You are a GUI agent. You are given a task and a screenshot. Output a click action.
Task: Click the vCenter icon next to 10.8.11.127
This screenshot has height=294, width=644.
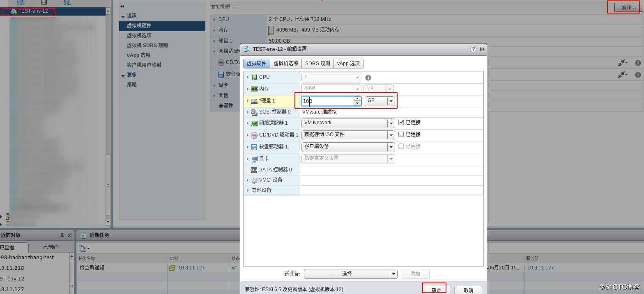[x=172, y=268]
